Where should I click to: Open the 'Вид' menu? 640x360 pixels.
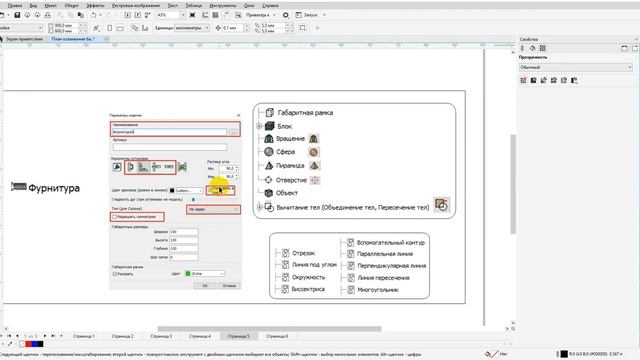[x=33, y=6]
